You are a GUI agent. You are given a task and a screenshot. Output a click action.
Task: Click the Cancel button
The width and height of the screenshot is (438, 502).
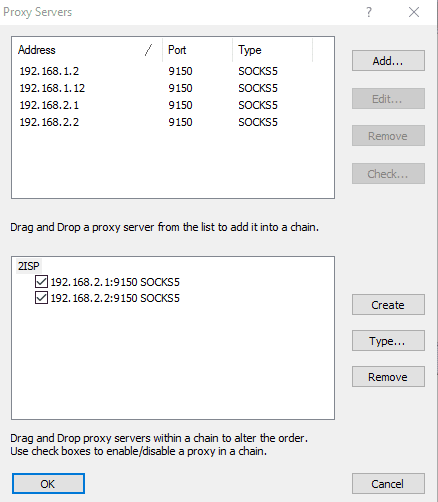coord(388,484)
